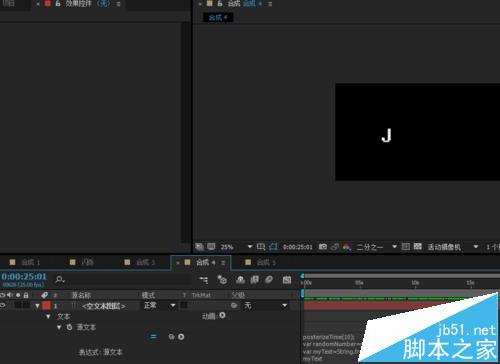
Task: Open the show channel RGB color icon
Action: click(x=347, y=247)
